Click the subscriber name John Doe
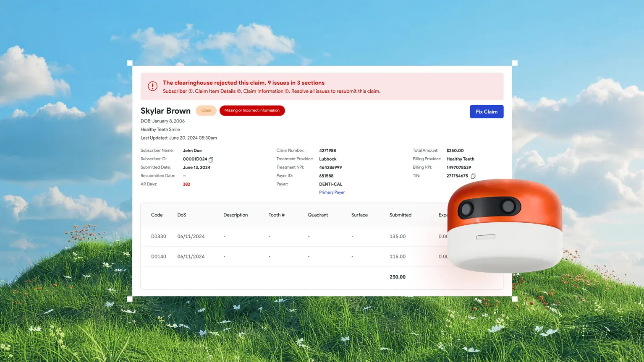The height and width of the screenshot is (362, 644). [192, 151]
